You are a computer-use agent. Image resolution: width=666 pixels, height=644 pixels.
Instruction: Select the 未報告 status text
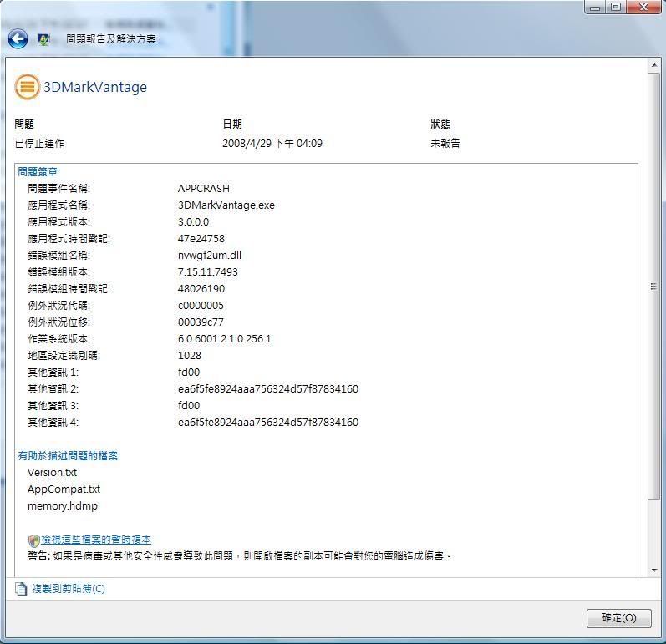pos(445,143)
